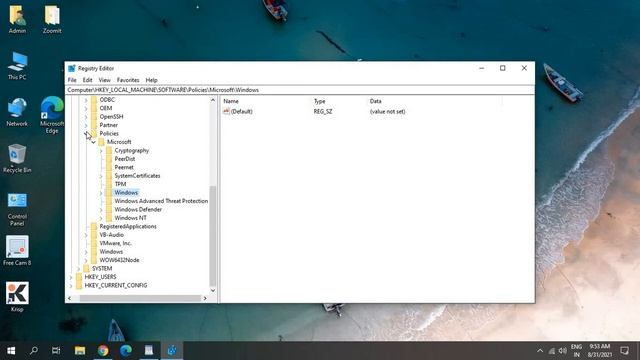The image size is (640, 360).
Task: Expand the Windows Defender key
Action: coord(101,209)
